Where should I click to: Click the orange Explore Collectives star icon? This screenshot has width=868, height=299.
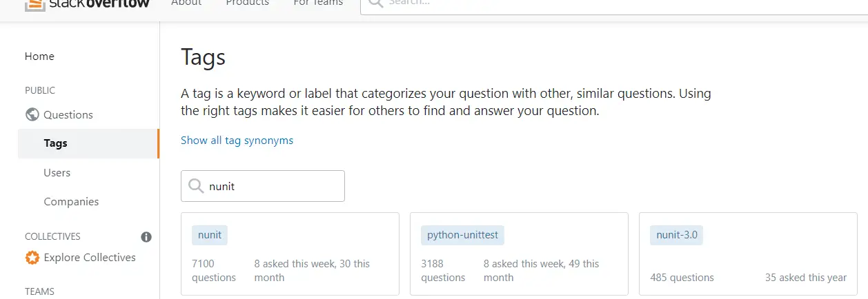pos(32,258)
